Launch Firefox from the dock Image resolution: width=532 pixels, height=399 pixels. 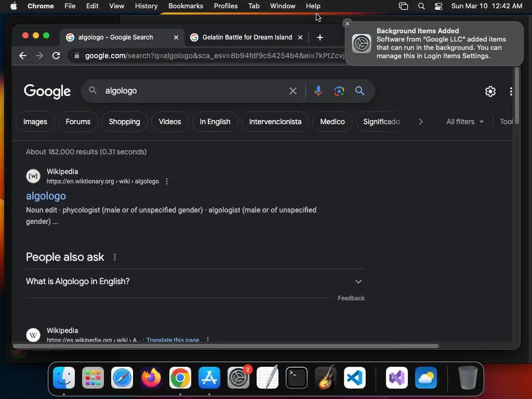tap(151, 378)
